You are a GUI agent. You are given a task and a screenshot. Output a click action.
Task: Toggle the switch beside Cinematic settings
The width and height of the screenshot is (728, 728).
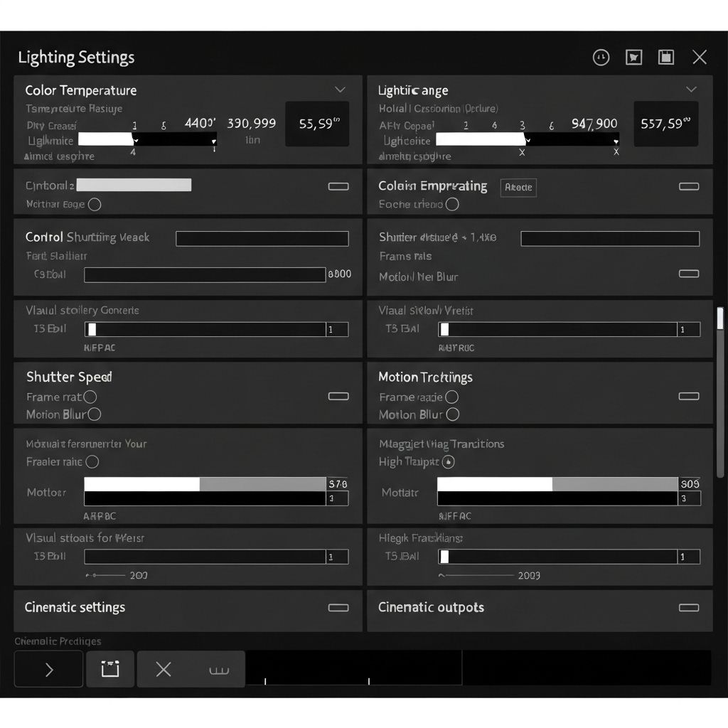(338, 608)
